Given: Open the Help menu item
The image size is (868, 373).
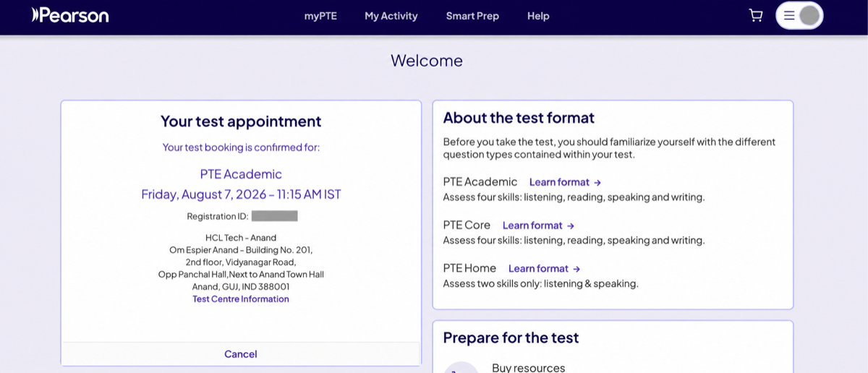Looking at the screenshot, I should [538, 16].
